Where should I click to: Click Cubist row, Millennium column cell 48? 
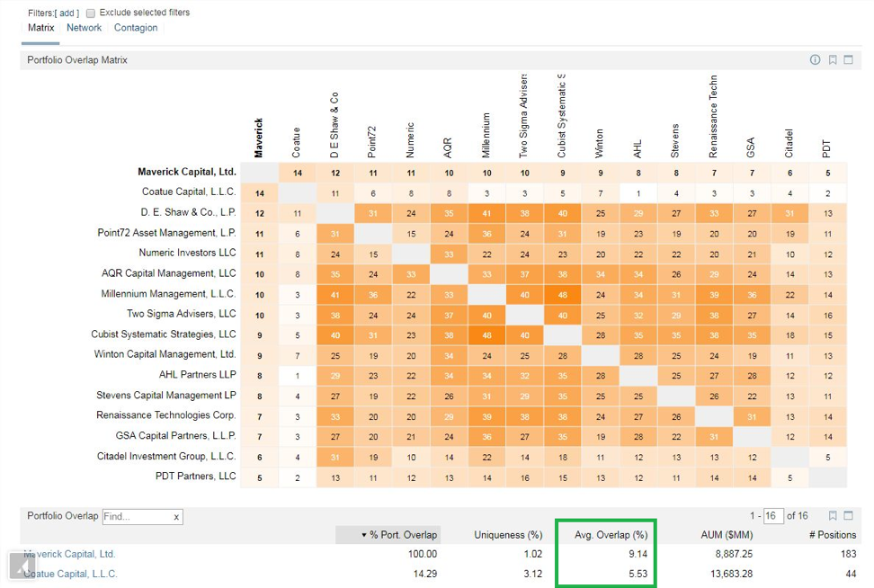click(x=486, y=335)
